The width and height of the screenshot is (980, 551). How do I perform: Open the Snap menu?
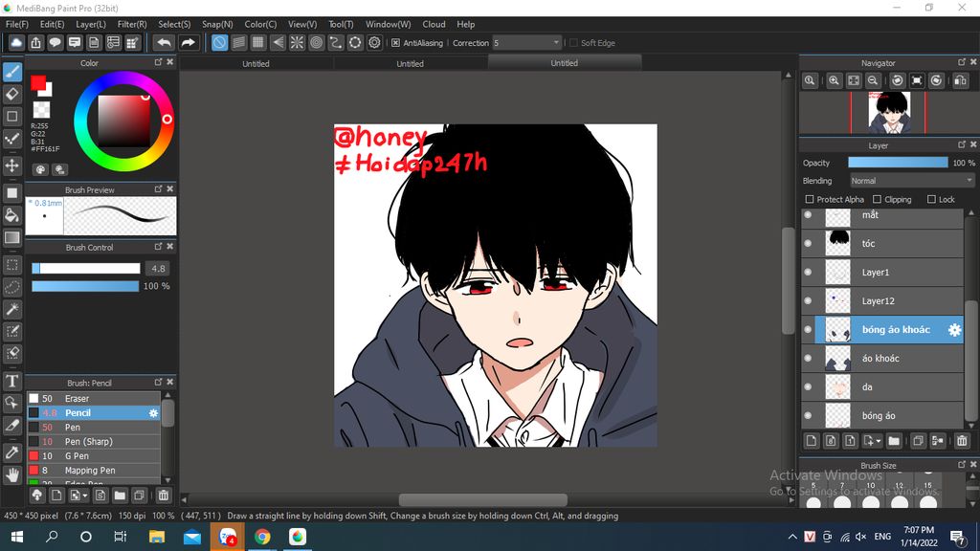pyautogui.click(x=217, y=24)
